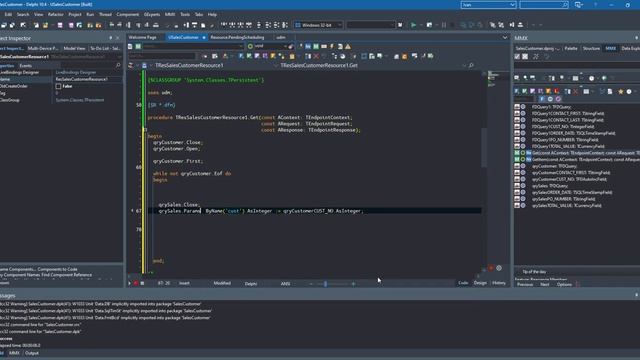Adjust the editor zoom slider in status bar
Image resolution: width=640 pixels, height=360 pixels.
point(325,284)
